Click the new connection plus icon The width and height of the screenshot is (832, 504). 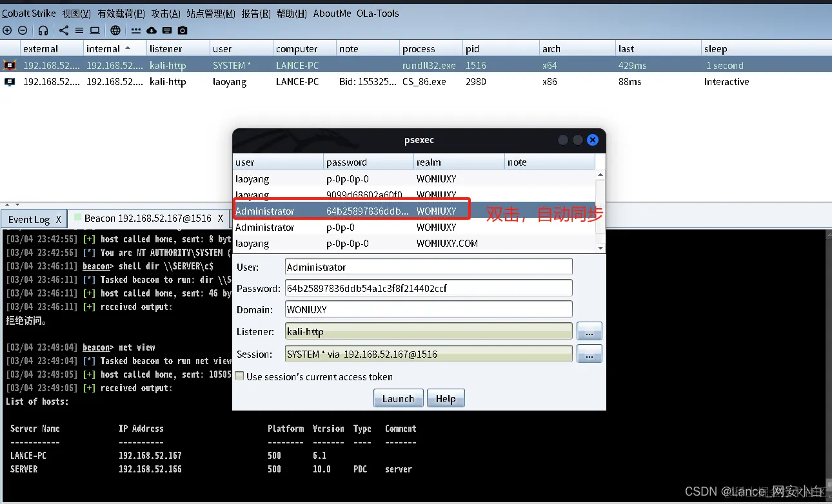coord(7,30)
